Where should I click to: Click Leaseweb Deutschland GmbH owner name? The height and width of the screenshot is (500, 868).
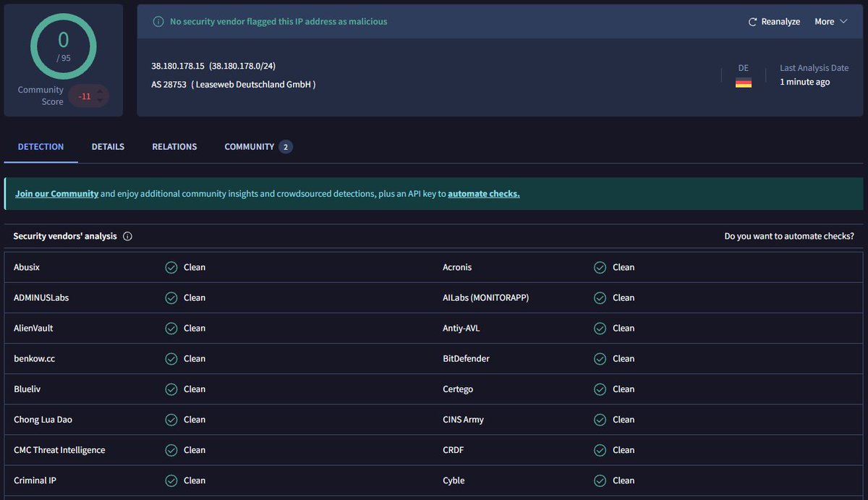253,85
